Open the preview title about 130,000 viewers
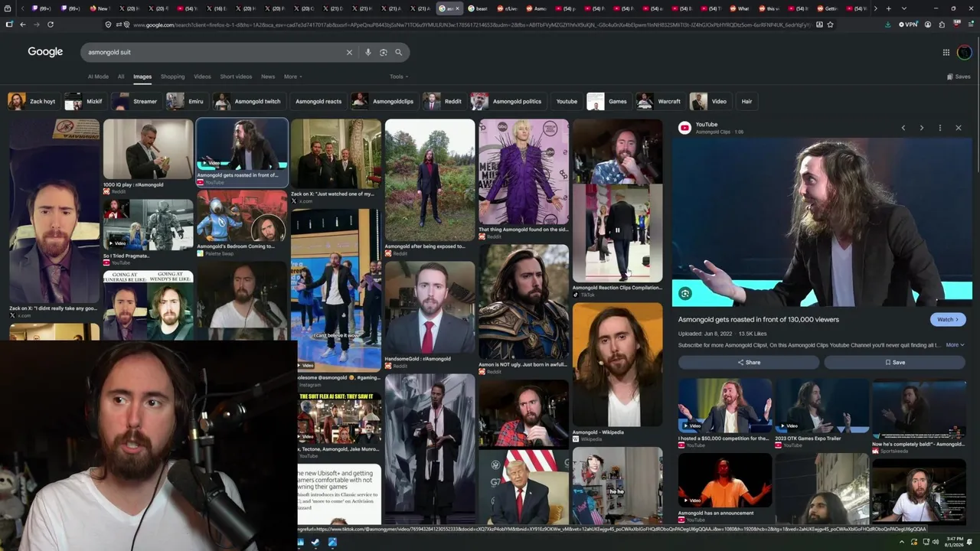The image size is (980, 551). (759, 319)
